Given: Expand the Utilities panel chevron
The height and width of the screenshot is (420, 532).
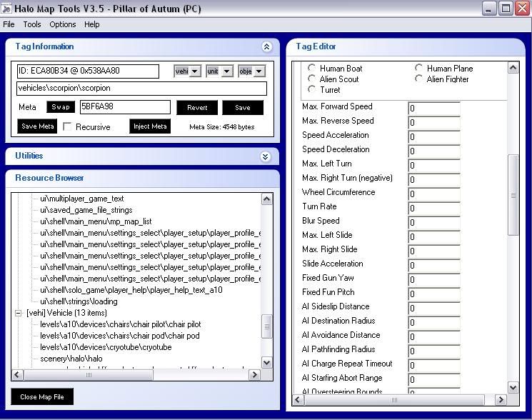Looking at the screenshot, I should coord(266,156).
